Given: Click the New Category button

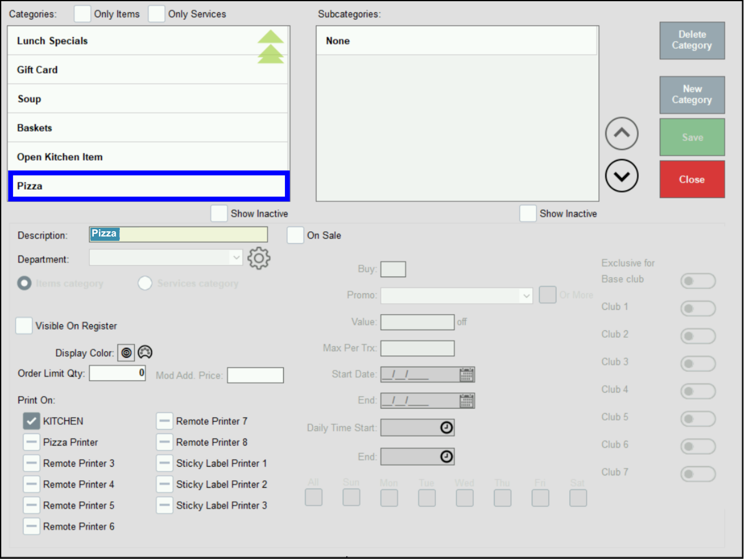Looking at the screenshot, I should click(x=692, y=95).
